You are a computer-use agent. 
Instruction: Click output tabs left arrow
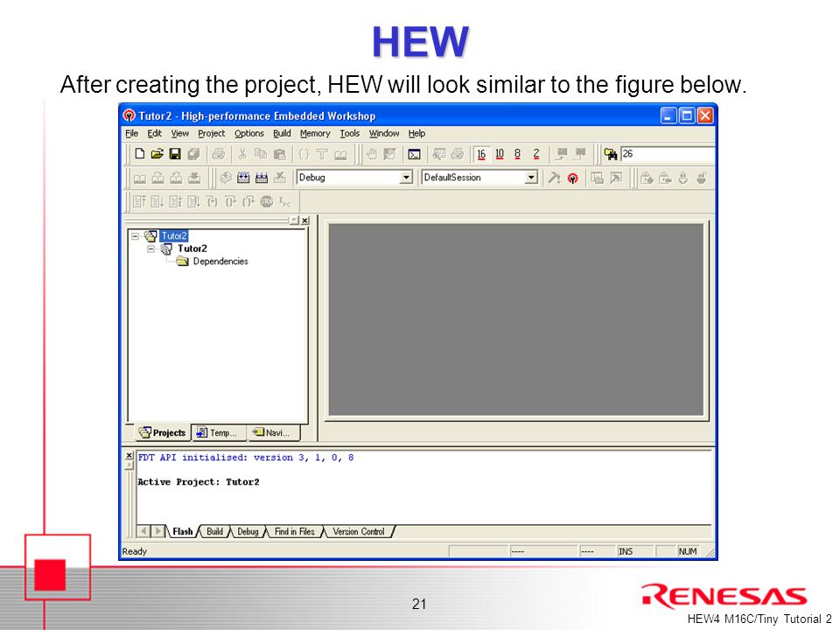click(x=143, y=531)
